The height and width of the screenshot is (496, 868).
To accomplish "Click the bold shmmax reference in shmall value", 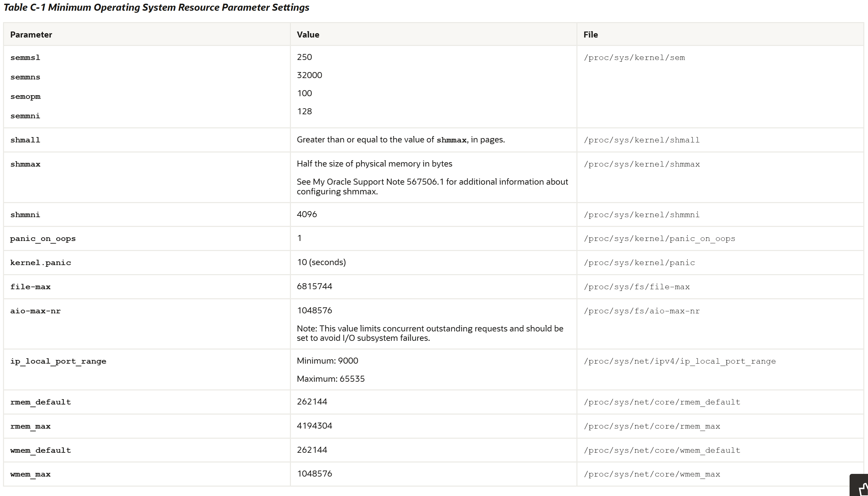I will point(451,140).
